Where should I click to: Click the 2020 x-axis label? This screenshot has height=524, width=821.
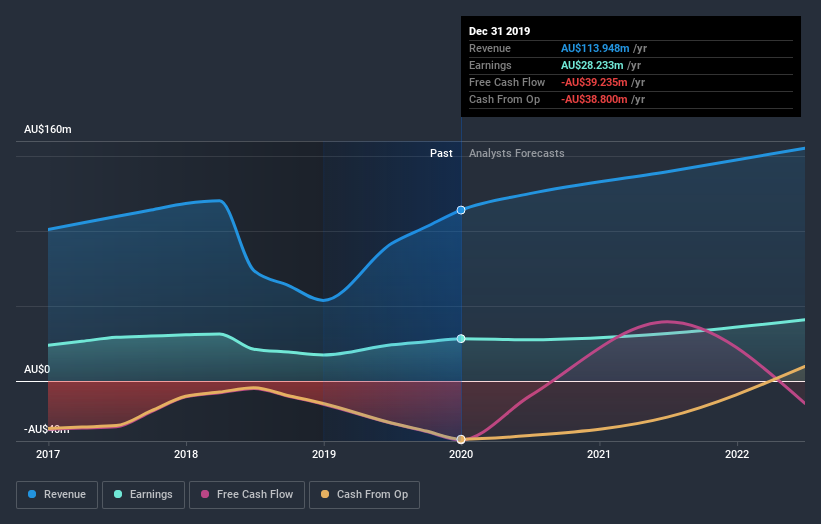point(461,454)
